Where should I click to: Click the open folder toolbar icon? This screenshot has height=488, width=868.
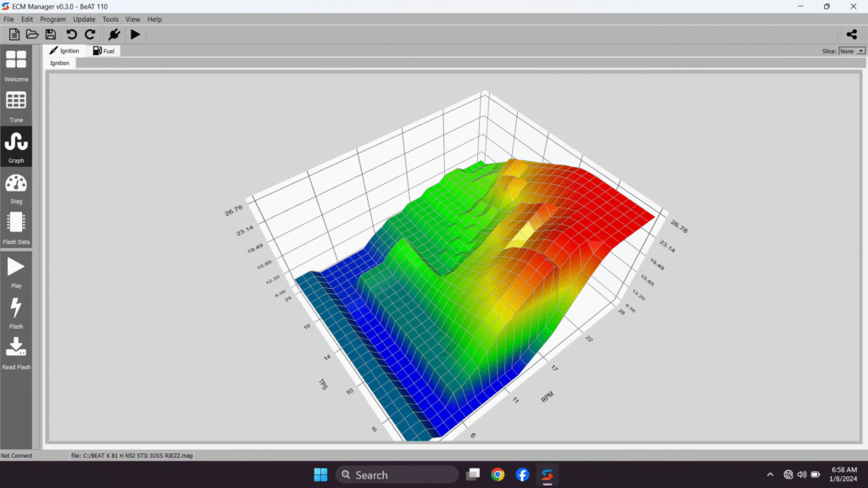click(32, 35)
